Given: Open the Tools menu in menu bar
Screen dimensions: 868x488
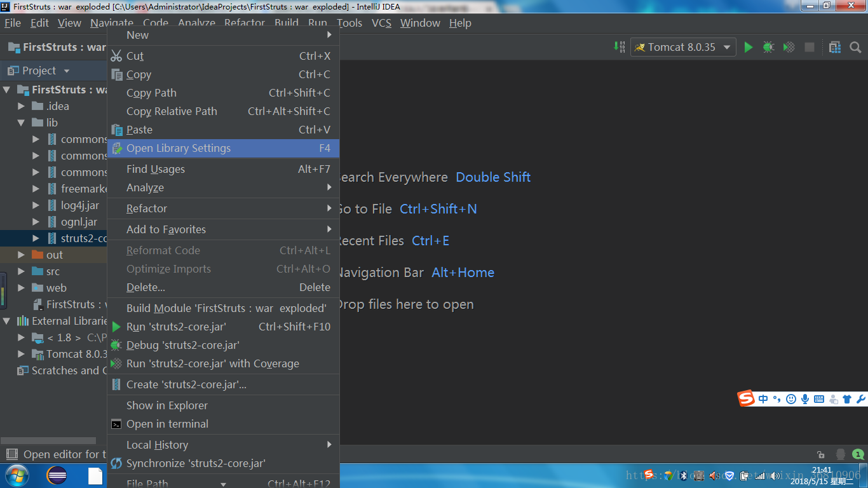Looking at the screenshot, I should click(x=349, y=23).
